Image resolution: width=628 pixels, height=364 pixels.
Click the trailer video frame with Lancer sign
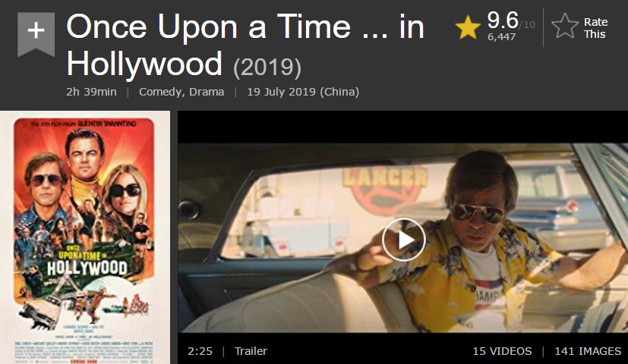coord(402,238)
